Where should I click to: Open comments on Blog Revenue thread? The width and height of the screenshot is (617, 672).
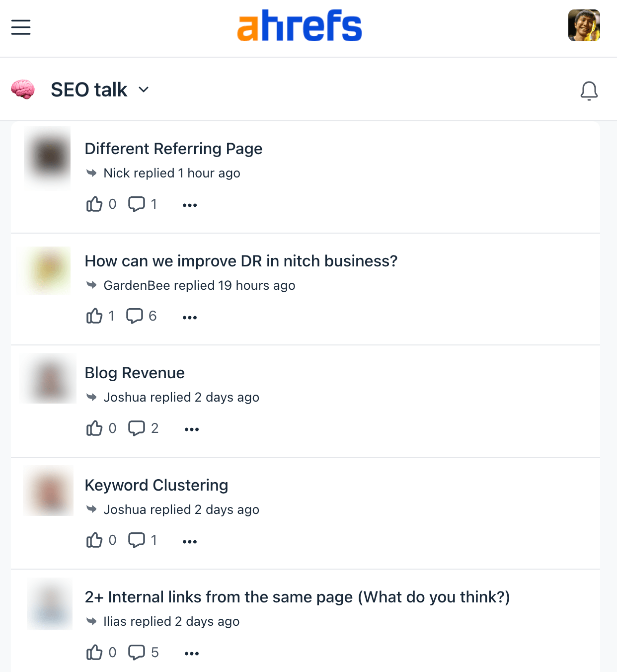click(x=137, y=428)
